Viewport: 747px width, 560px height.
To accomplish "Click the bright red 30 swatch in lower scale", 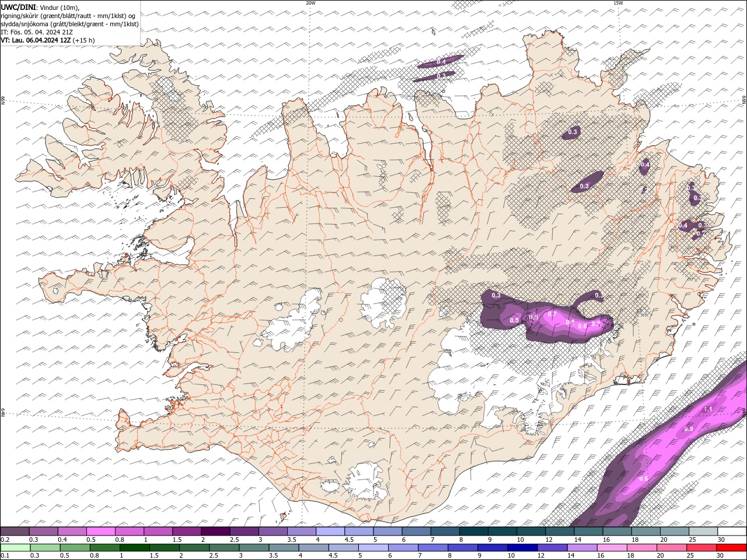I will point(731,548).
